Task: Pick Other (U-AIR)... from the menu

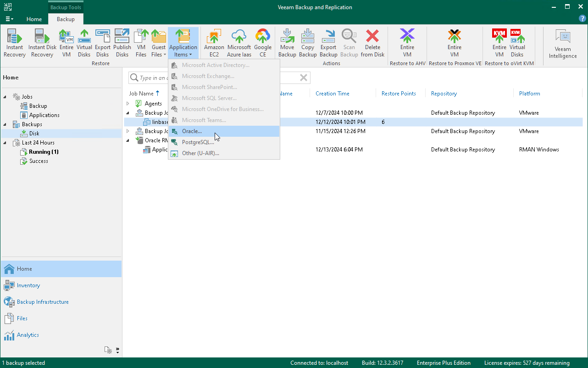Action: coord(224,153)
